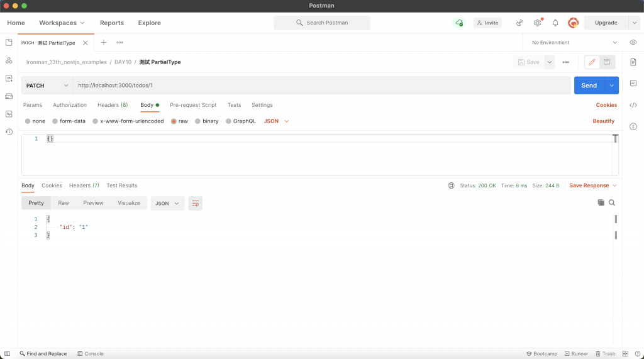Open the raw JSON format dropdown
Image resolution: width=644 pixels, height=359 pixels.
pos(276,121)
